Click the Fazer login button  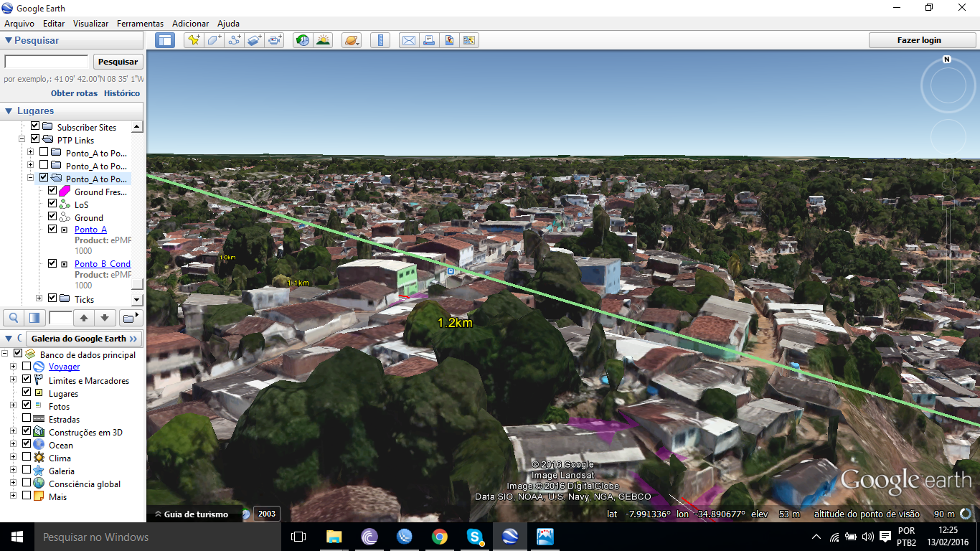point(918,40)
